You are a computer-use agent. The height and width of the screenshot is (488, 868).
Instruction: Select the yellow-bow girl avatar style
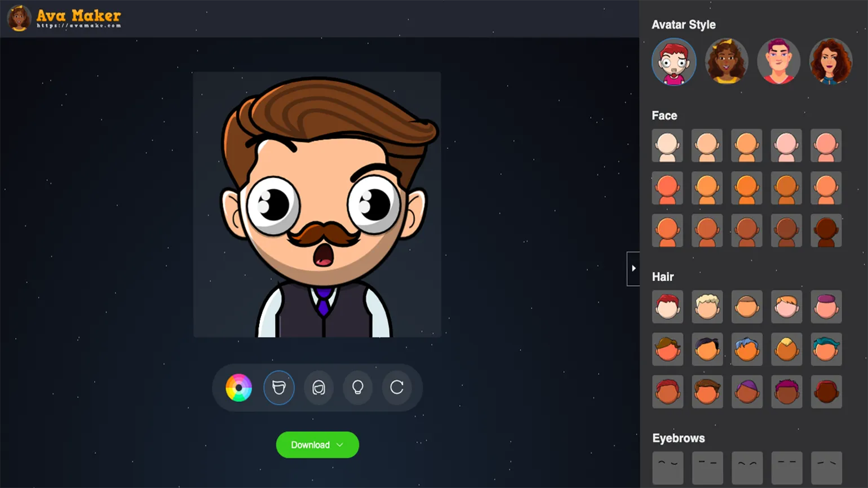726,62
